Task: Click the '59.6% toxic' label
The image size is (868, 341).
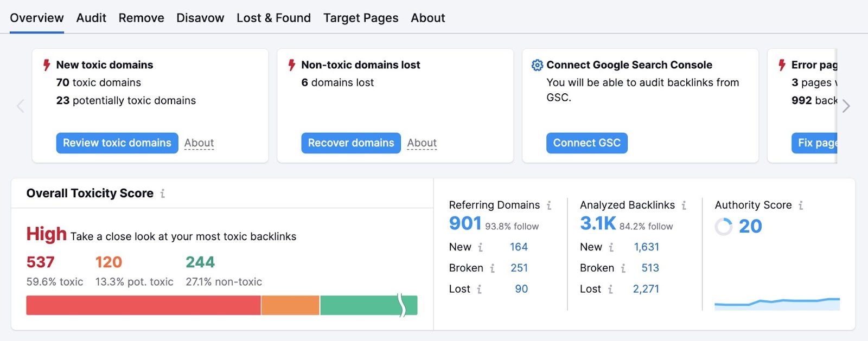Action: point(55,282)
